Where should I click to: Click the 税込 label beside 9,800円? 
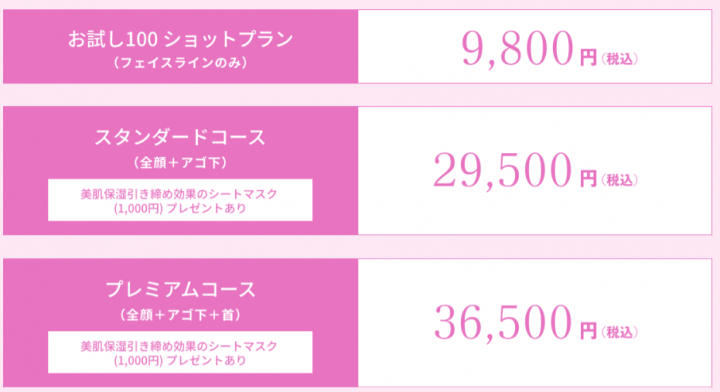pos(619,59)
